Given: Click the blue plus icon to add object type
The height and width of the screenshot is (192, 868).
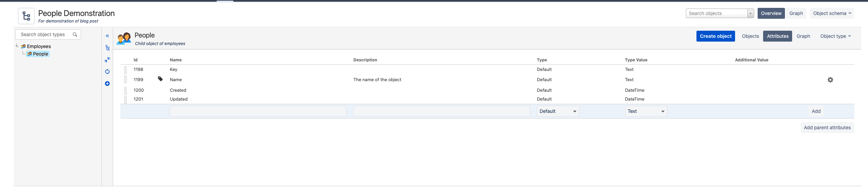Looking at the screenshot, I should tap(107, 84).
